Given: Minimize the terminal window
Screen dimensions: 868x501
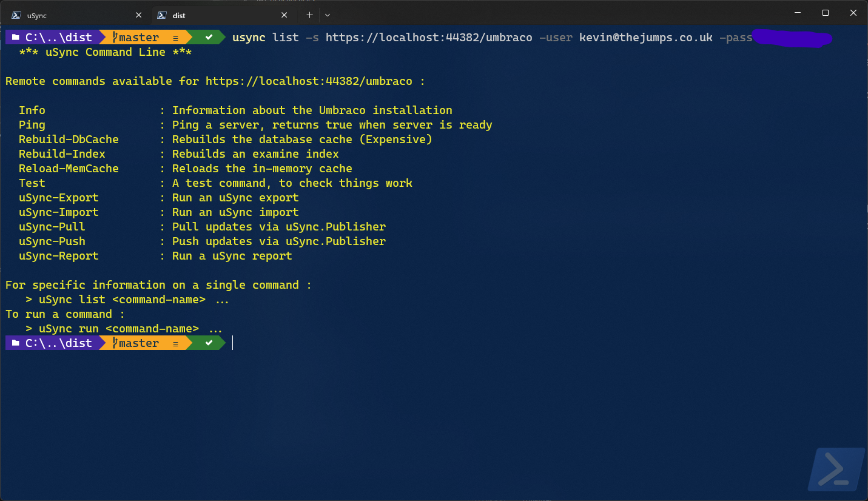Looking at the screenshot, I should [797, 13].
